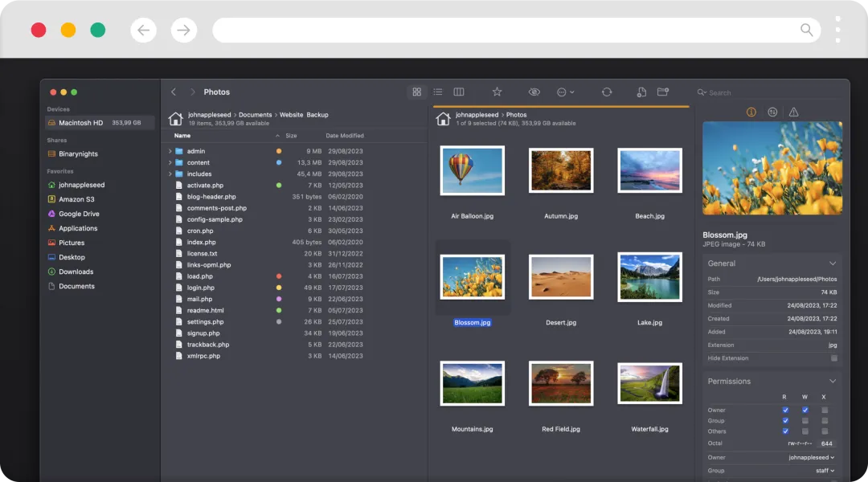Image resolution: width=868 pixels, height=482 pixels.
Task: Open Pictures in sidebar
Action: (x=72, y=243)
